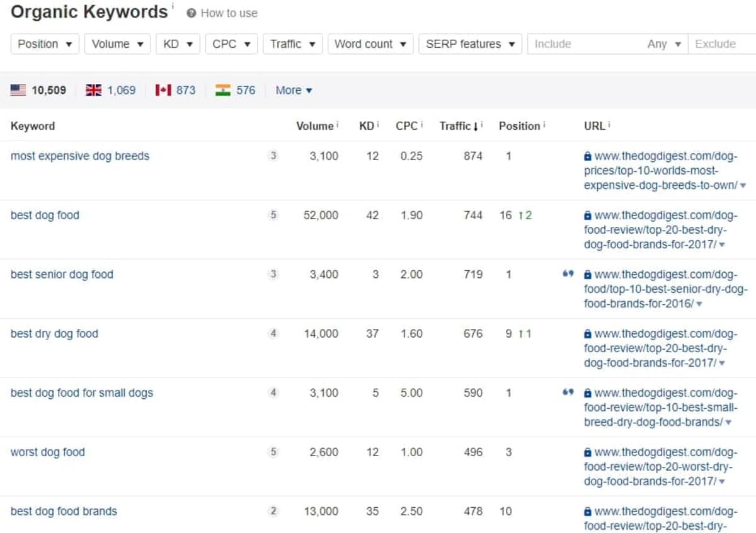Image resolution: width=756 pixels, height=533 pixels.
Task: Click the Include keywords input field
Action: tap(583, 44)
